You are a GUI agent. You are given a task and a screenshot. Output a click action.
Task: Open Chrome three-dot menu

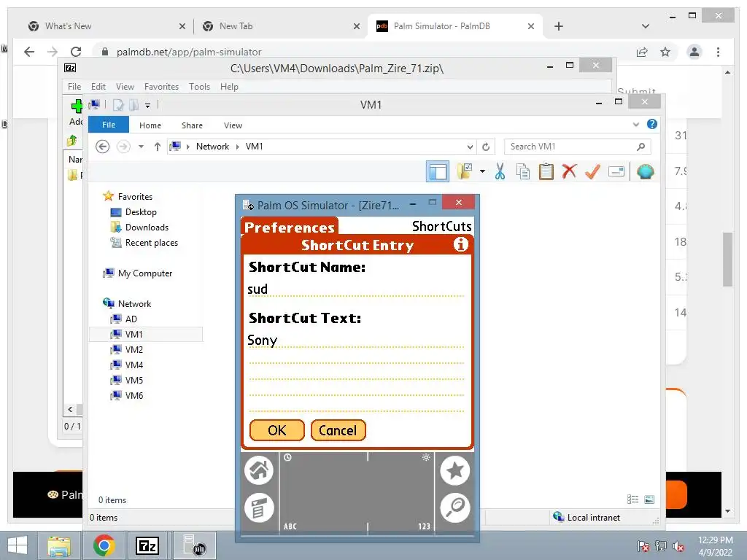tap(718, 52)
